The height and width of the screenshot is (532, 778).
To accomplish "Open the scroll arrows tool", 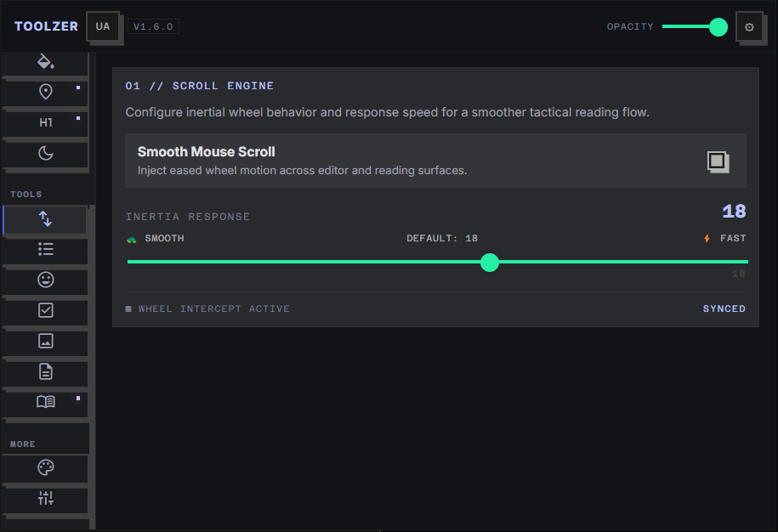I will [45, 218].
